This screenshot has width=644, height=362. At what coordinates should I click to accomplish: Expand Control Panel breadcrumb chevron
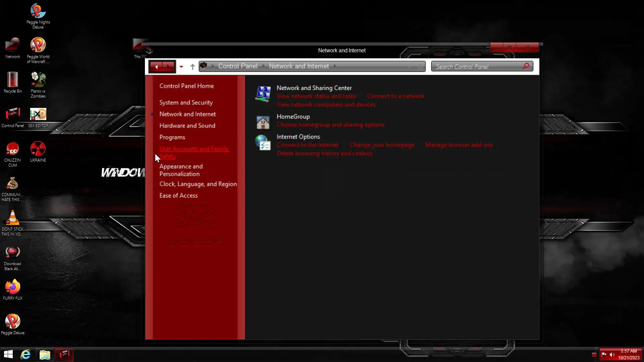(263, 66)
